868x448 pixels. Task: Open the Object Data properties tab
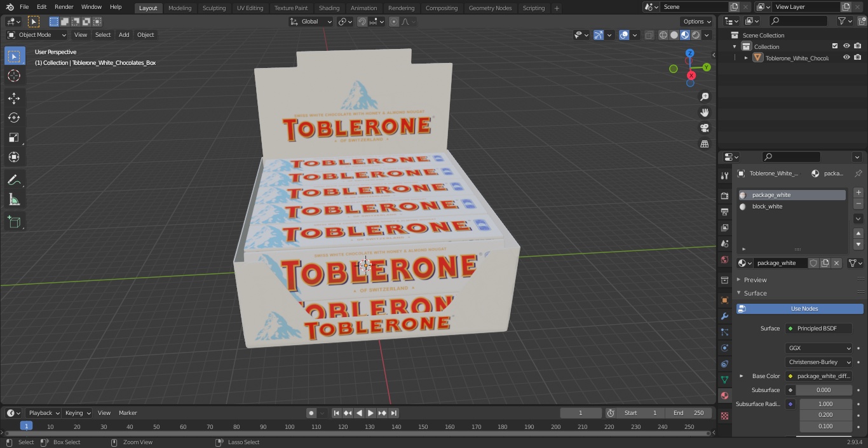pyautogui.click(x=724, y=379)
